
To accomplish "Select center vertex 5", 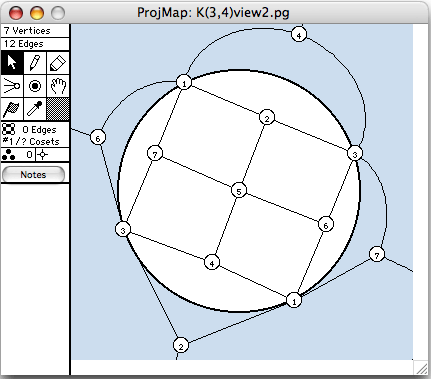I will click(239, 191).
